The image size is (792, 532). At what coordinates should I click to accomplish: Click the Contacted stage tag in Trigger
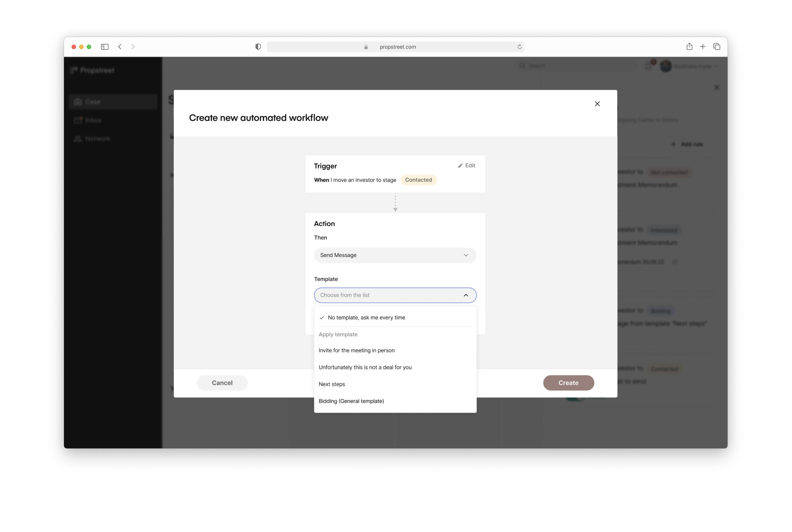pos(418,180)
